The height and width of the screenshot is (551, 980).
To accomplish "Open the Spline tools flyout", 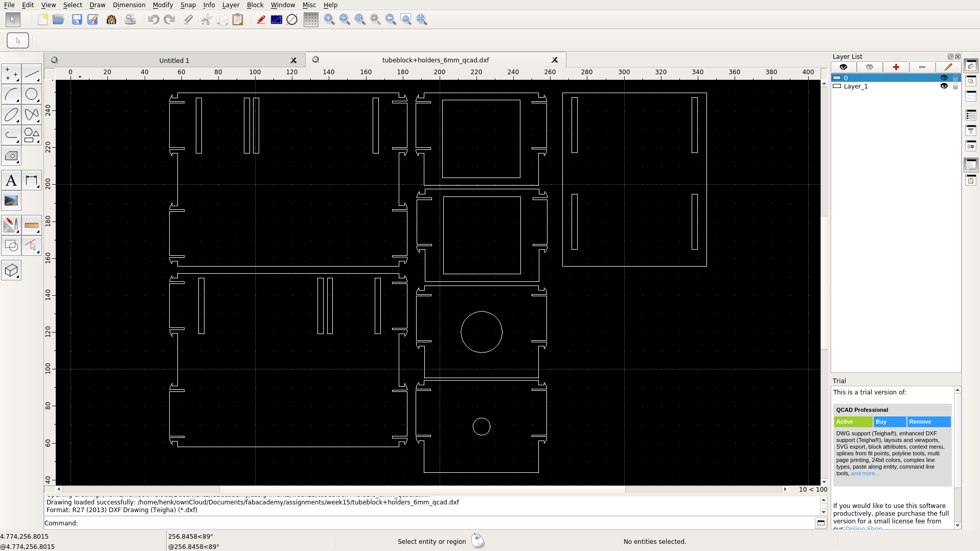I will [32, 115].
